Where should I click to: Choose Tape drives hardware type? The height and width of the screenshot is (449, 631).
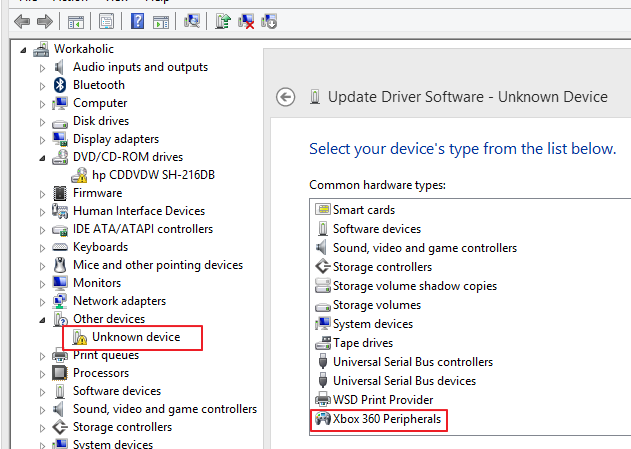click(363, 343)
